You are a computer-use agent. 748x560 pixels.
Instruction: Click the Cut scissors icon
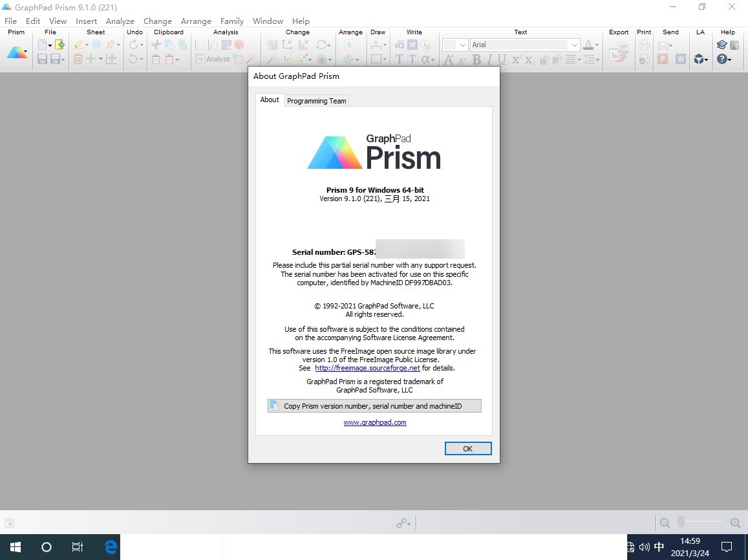[156, 45]
